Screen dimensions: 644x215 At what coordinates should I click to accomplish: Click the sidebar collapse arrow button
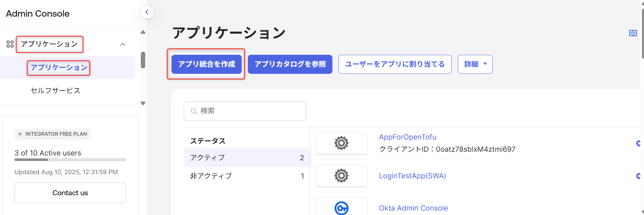pos(147,12)
